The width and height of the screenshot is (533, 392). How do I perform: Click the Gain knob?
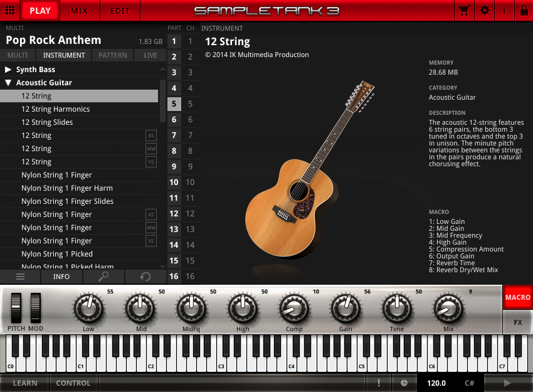click(x=346, y=309)
